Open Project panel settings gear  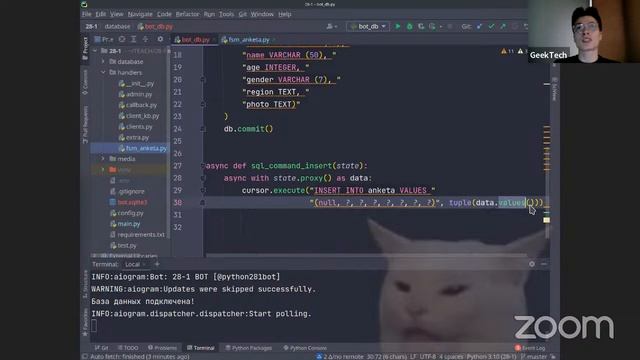160,39
